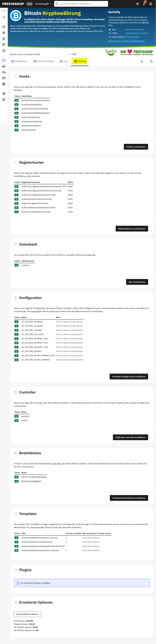Focus the search field in the header
Screen dimensions: 156x644
pyautogui.click(x=83, y=4)
